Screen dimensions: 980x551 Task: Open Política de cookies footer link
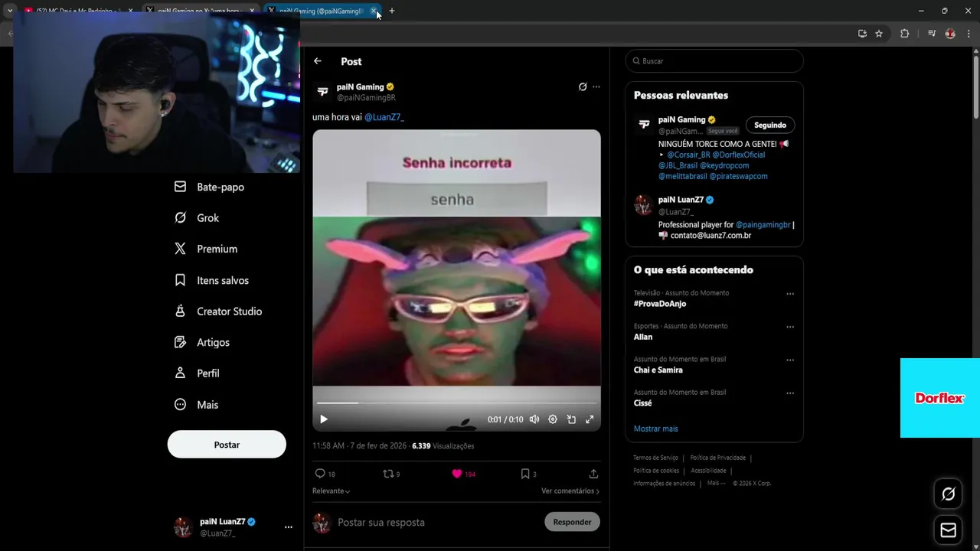tap(656, 471)
